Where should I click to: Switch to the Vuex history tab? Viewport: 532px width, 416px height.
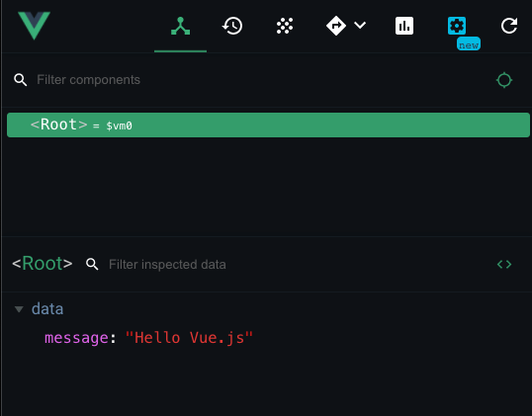(x=232, y=26)
